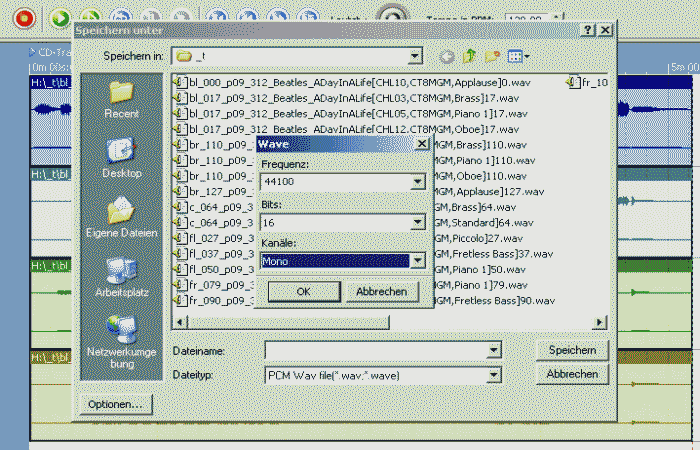Open the Eigene Dateien folder shortcut
Screen dimensions: 700x450
click(121, 218)
